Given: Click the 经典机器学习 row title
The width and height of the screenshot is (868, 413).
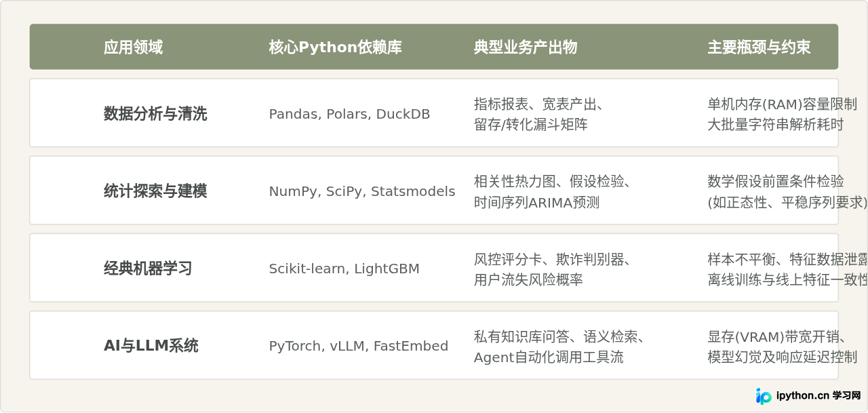Looking at the screenshot, I should (x=148, y=269).
